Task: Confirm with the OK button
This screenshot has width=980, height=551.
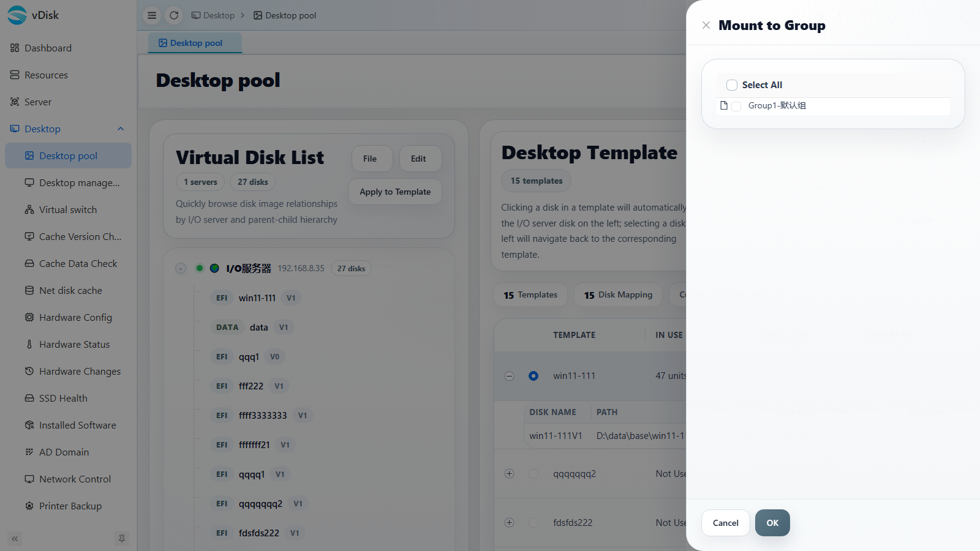Action: point(772,523)
